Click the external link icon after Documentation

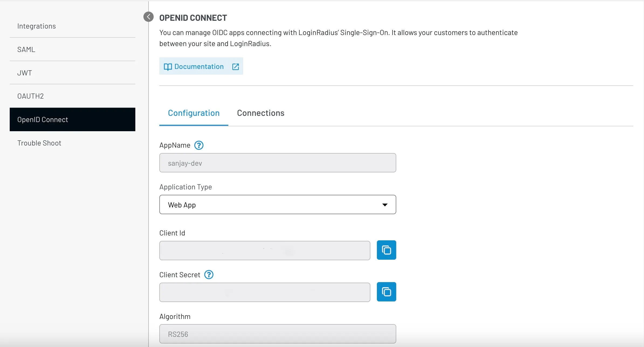tap(235, 66)
